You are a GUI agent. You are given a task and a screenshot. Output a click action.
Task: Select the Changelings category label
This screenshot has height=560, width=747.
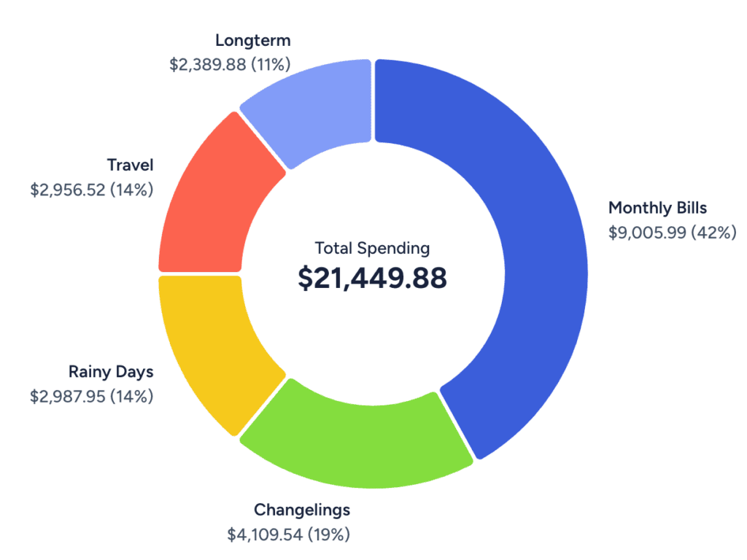[301, 509]
